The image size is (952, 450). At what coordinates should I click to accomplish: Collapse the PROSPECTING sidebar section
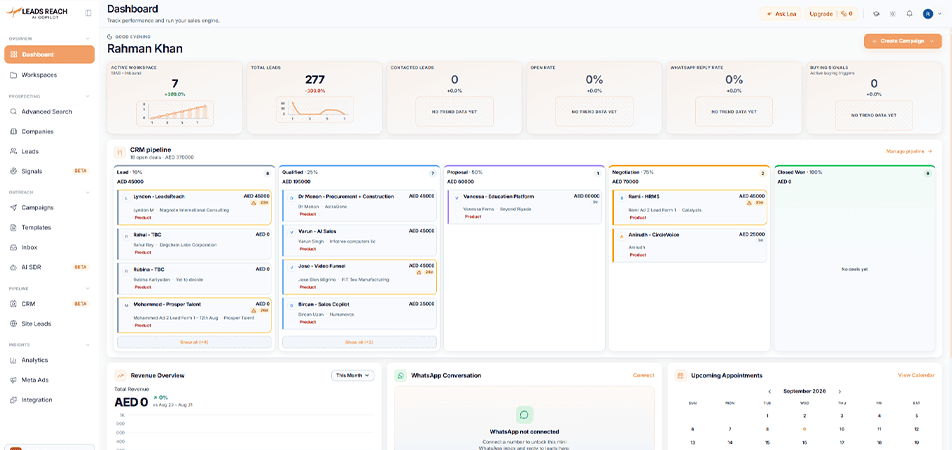click(x=89, y=96)
